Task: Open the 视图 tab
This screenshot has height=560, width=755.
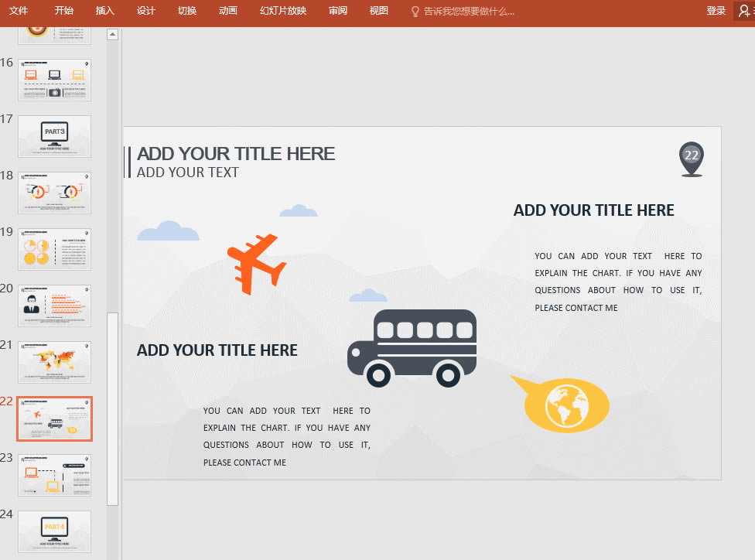Action: pos(378,11)
